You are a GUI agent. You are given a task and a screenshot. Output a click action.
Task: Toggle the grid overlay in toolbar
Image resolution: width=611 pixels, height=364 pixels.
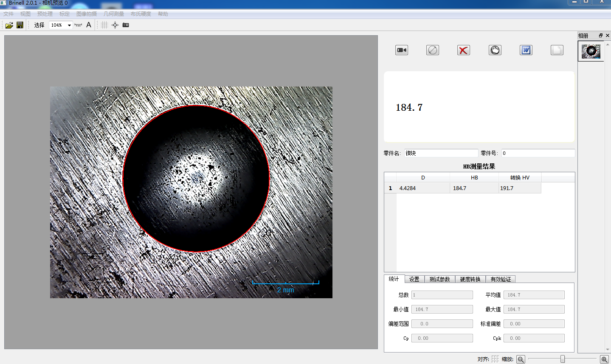pyautogui.click(x=104, y=25)
